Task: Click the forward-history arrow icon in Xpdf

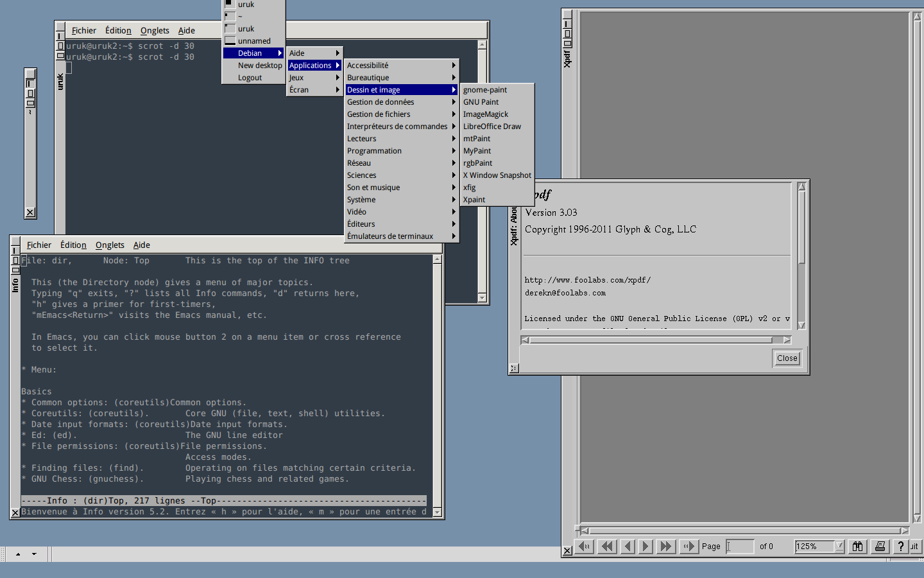Action: (688, 547)
